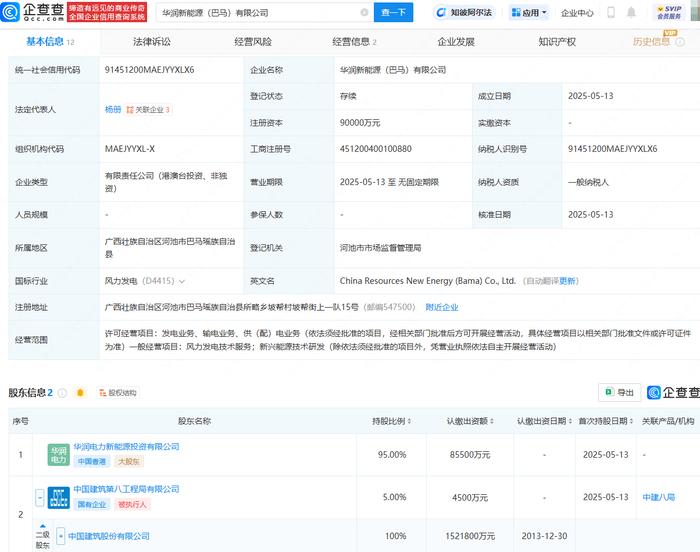The width and height of the screenshot is (700, 552).
Task: Click 华润电力 green logo thumbnail
Action: point(58,455)
